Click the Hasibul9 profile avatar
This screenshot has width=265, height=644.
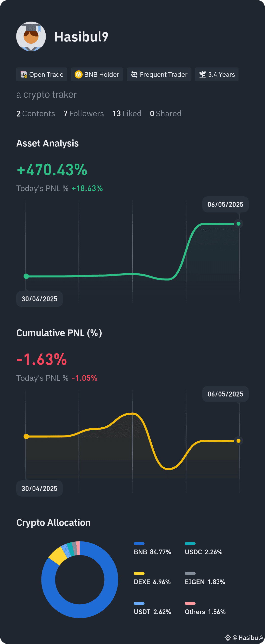coord(31,37)
